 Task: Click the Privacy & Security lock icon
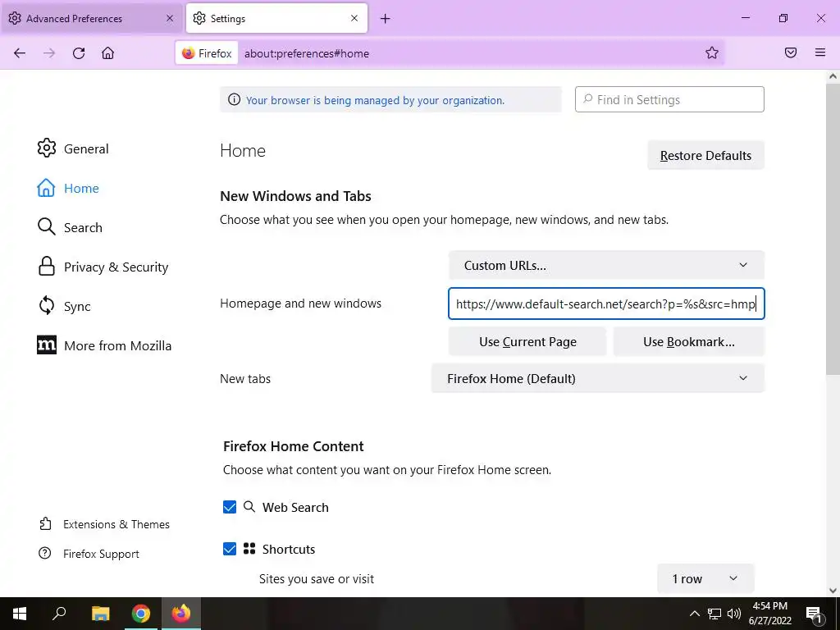(x=47, y=267)
